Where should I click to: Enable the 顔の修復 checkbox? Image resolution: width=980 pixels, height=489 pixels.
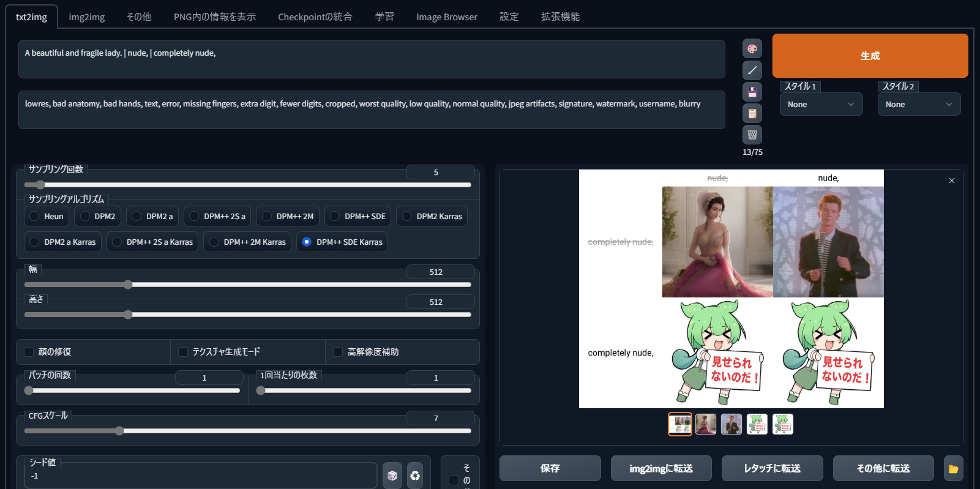(x=29, y=351)
